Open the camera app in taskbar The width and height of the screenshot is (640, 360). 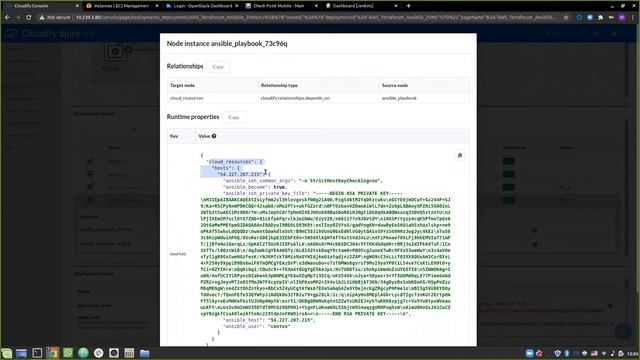(x=114, y=353)
